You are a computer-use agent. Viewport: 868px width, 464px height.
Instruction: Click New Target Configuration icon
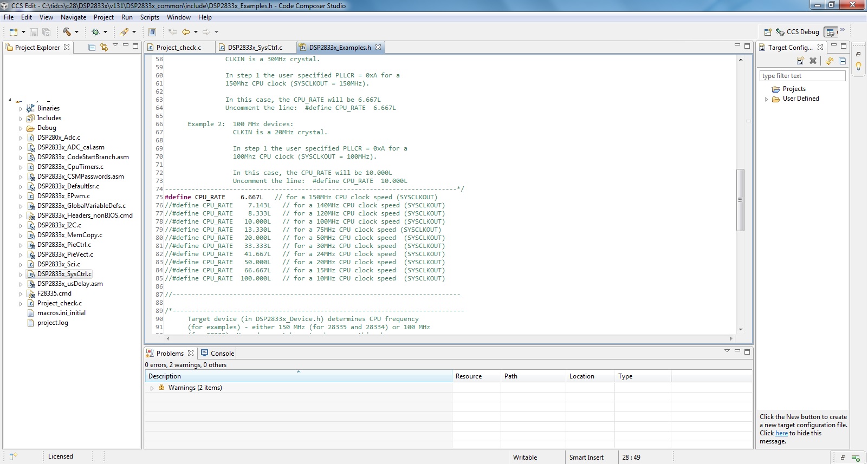pyautogui.click(x=800, y=61)
